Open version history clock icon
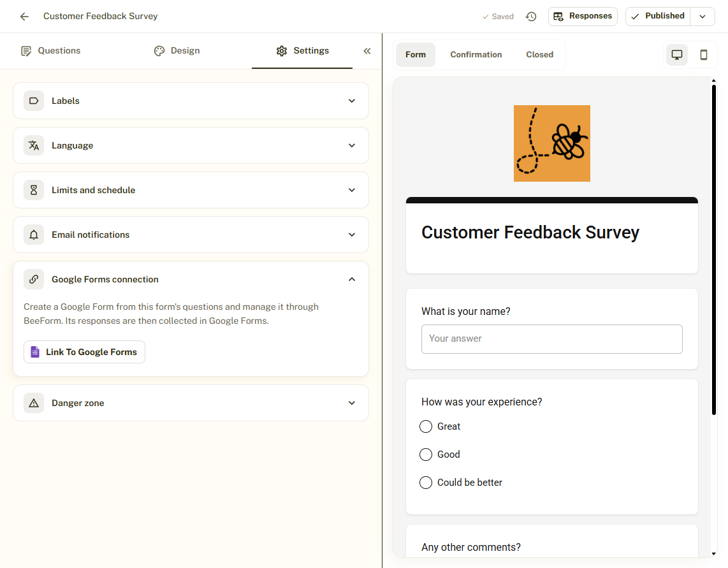 (x=531, y=17)
